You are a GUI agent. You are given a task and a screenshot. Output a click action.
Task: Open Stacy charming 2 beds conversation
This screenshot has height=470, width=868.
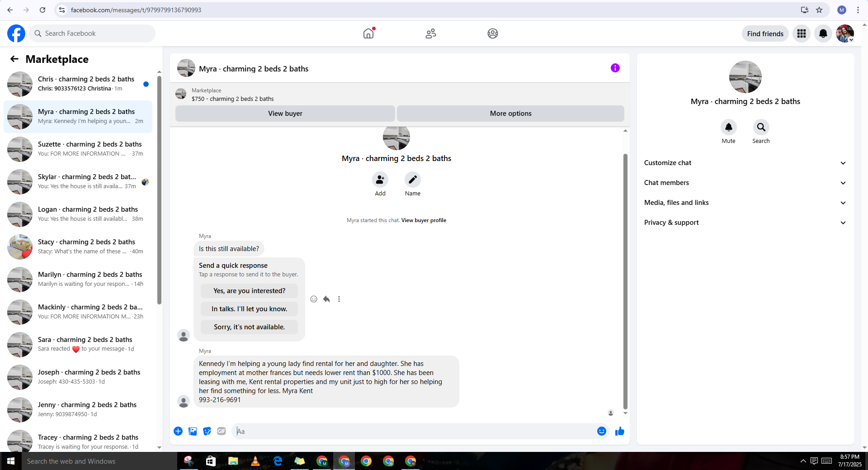[78, 247]
